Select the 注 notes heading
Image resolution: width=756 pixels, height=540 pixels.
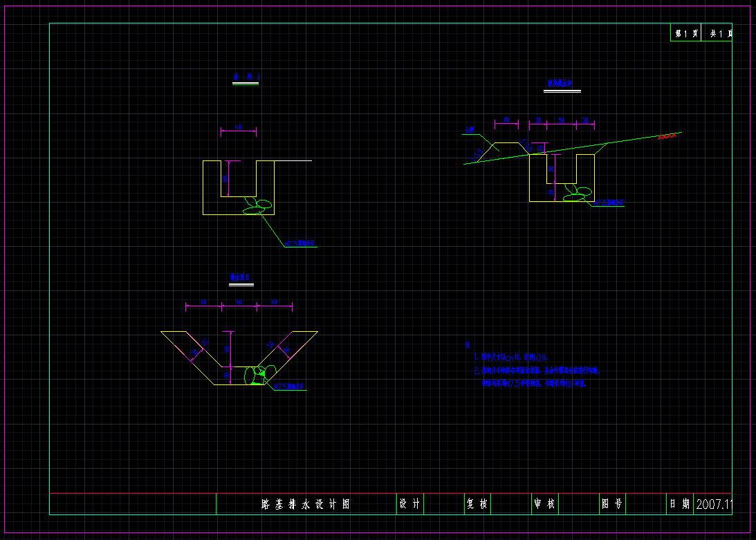468,344
